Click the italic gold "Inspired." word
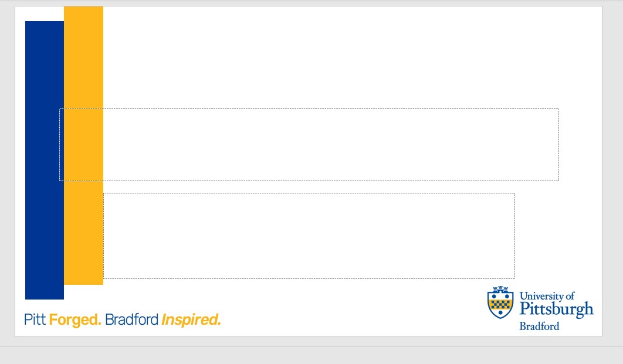 click(x=191, y=320)
